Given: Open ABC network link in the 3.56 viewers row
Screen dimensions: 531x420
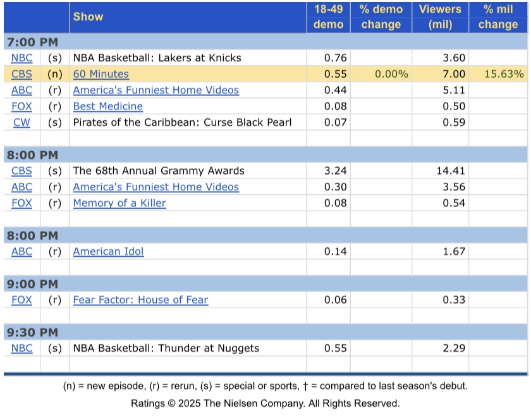Looking at the screenshot, I should 21,187.
